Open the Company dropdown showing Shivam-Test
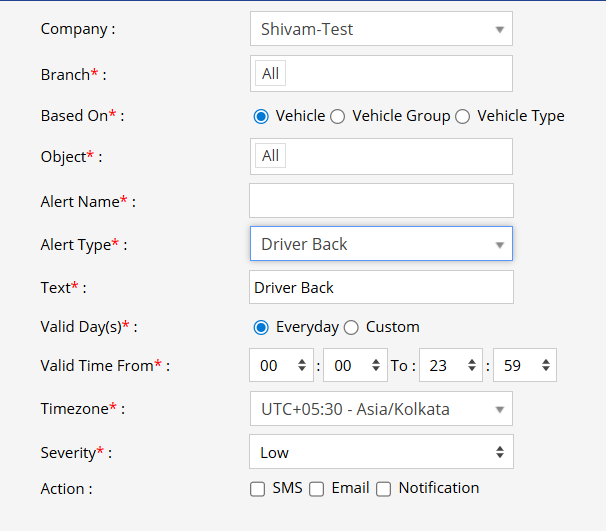 380,29
